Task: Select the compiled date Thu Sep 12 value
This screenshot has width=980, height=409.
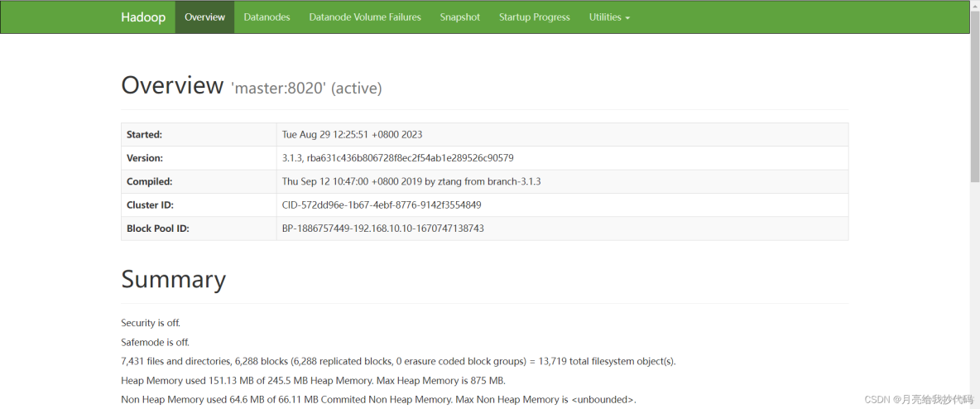Action: [x=411, y=181]
